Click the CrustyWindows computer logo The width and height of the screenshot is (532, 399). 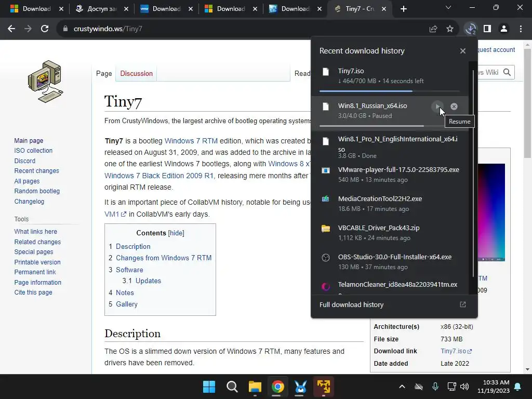(46, 82)
